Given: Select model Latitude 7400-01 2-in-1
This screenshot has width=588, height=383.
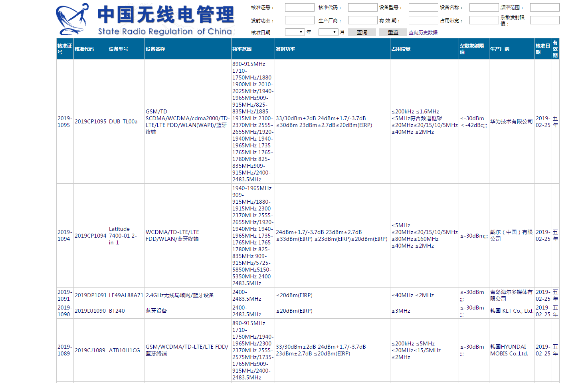Looking at the screenshot, I should (123, 236).
